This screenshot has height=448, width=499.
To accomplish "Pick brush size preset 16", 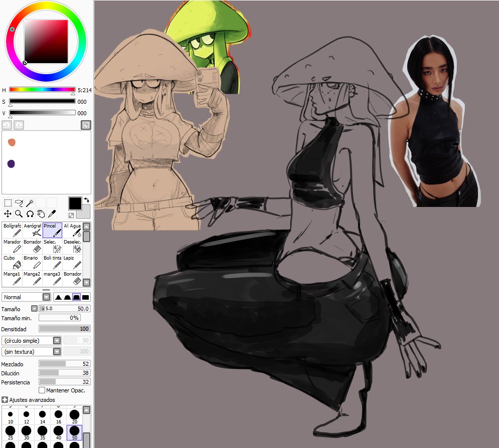I will tap(58, 416).
